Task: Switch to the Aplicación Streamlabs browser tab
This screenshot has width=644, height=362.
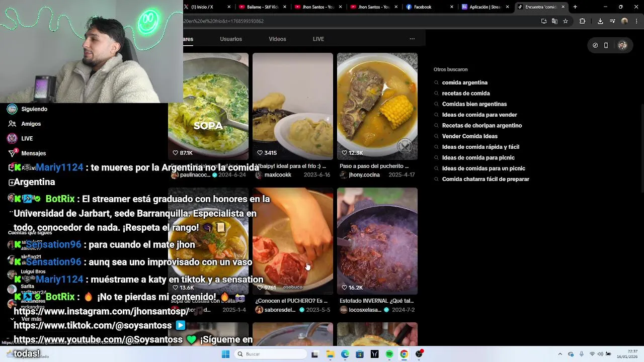Action: [484, 7]
